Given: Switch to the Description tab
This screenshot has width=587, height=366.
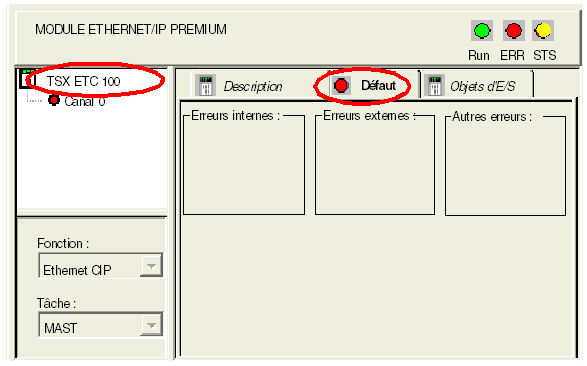Looking at the screenshot, I should click(253, 86).
